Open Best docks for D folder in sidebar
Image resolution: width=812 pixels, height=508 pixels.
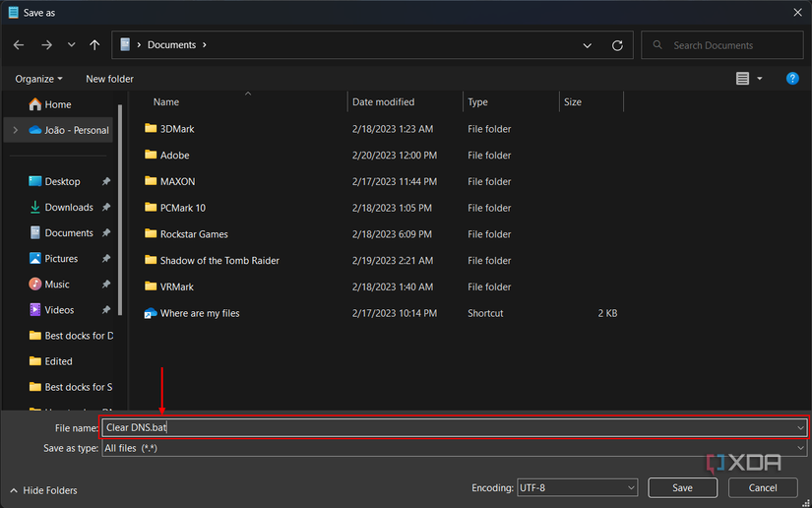71,336
